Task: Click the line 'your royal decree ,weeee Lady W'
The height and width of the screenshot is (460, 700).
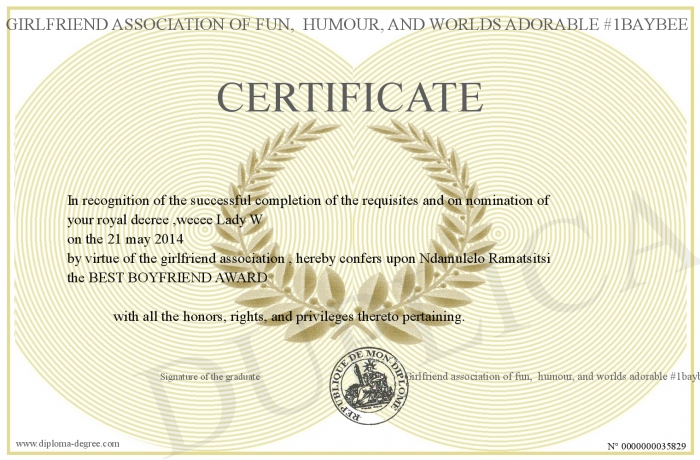Action: tap(164, 220)
